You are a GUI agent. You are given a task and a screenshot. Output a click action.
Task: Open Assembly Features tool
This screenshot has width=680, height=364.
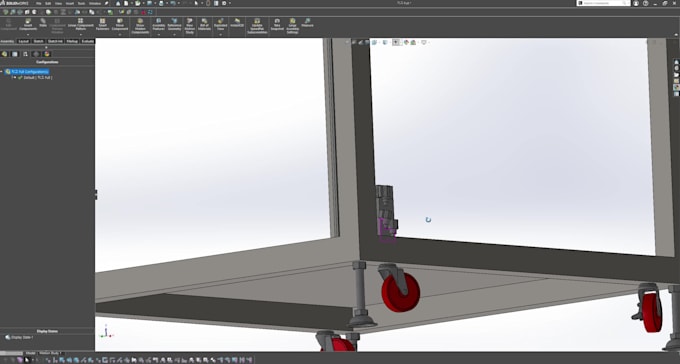[x=158, y=24]
